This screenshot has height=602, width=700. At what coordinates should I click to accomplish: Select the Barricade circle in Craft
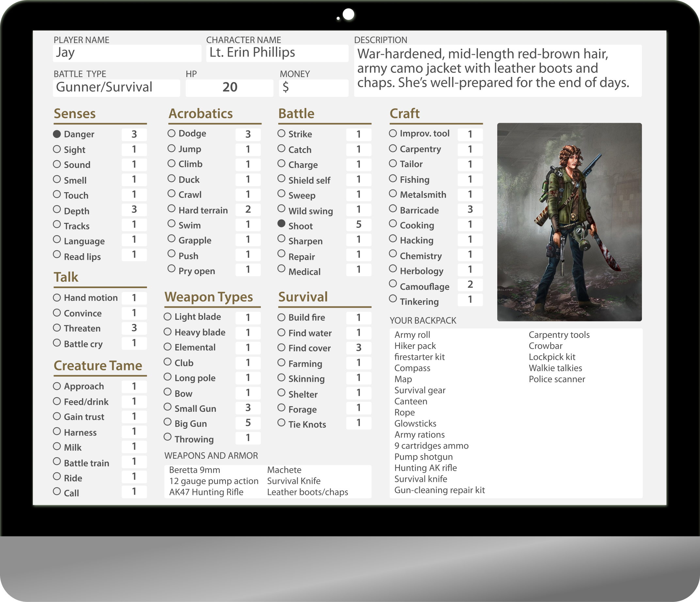click(392, 208)
